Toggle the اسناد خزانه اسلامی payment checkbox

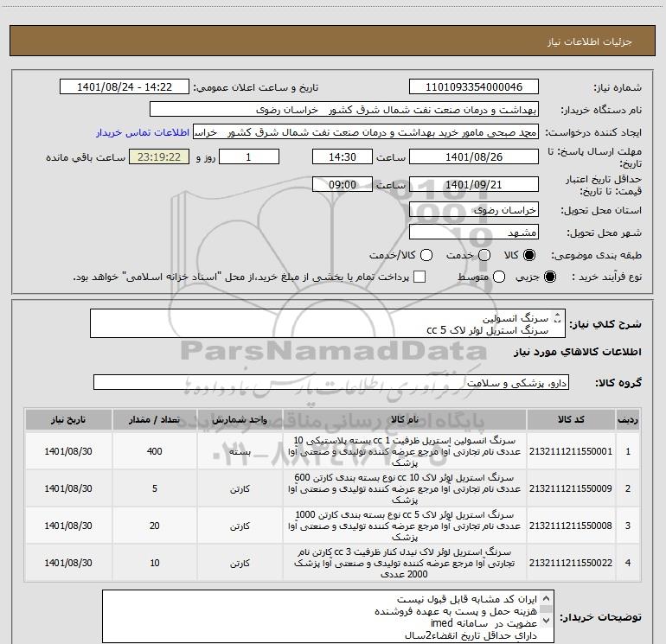click(419, 277)
